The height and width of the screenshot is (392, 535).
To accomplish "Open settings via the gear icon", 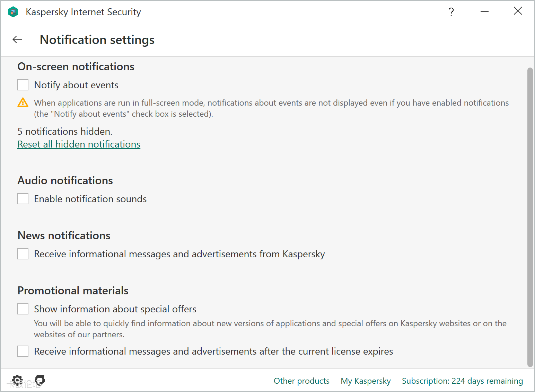I will point(17,380).
